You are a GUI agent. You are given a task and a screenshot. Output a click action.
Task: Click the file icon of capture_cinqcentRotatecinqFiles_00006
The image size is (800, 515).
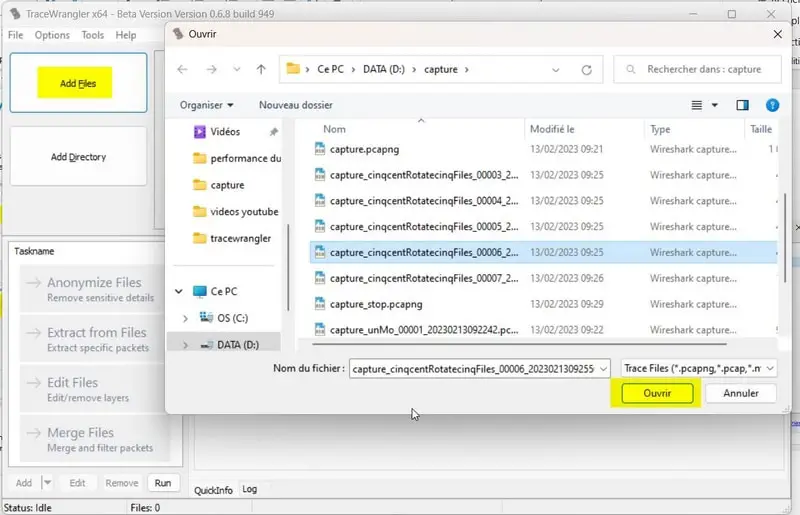320,252
